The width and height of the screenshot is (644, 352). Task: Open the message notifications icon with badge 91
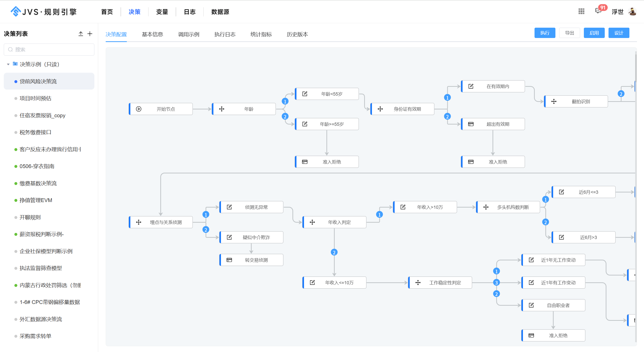(598, 11)
